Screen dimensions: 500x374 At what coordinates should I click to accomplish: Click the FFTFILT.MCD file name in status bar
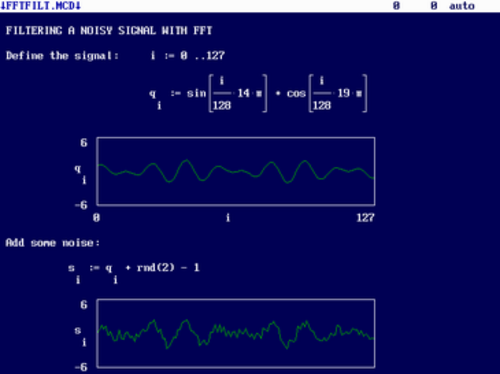[x=40, y=6]
